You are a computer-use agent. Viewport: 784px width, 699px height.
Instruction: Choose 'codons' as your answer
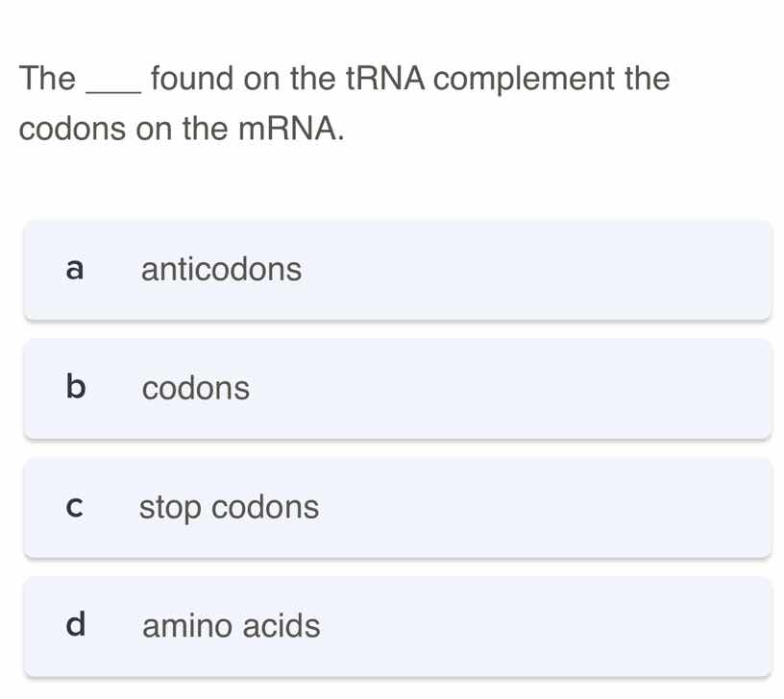tap(196, 389)
